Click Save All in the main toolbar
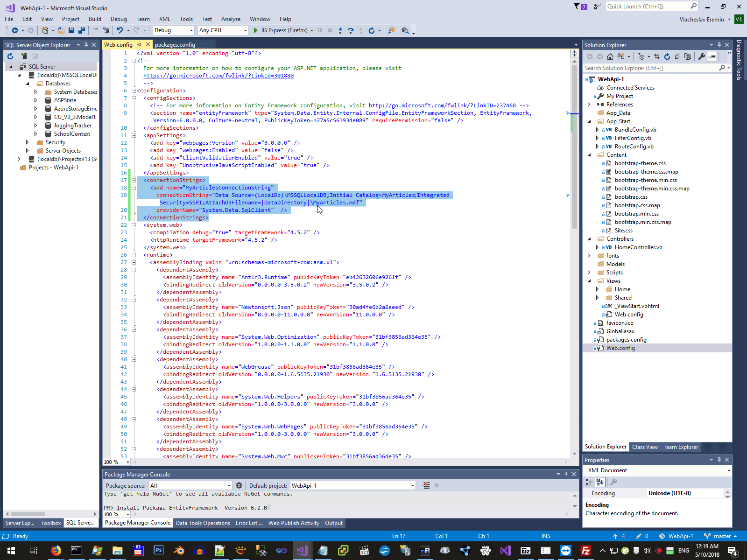 81,30
